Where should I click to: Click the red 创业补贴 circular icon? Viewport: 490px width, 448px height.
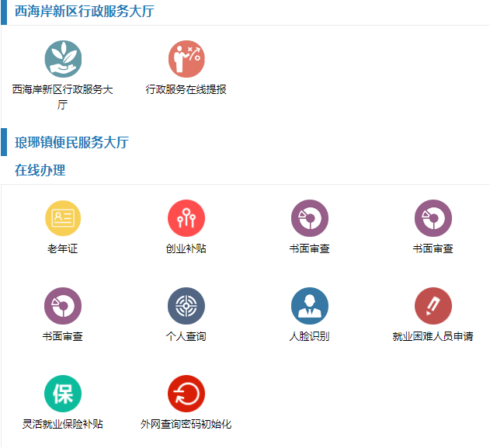[186, 218]
